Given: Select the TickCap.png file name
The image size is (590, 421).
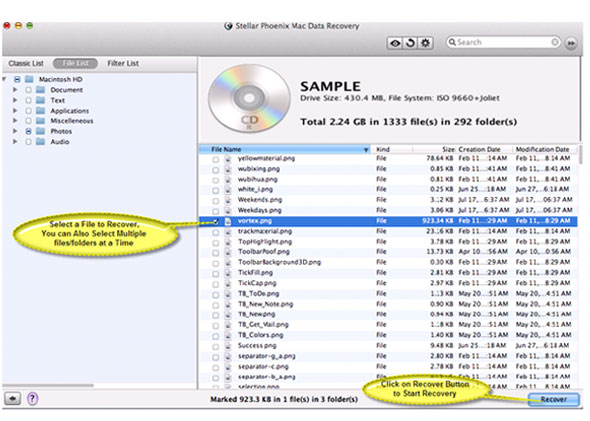Looking at the screenshot, I should coord(257,283).
